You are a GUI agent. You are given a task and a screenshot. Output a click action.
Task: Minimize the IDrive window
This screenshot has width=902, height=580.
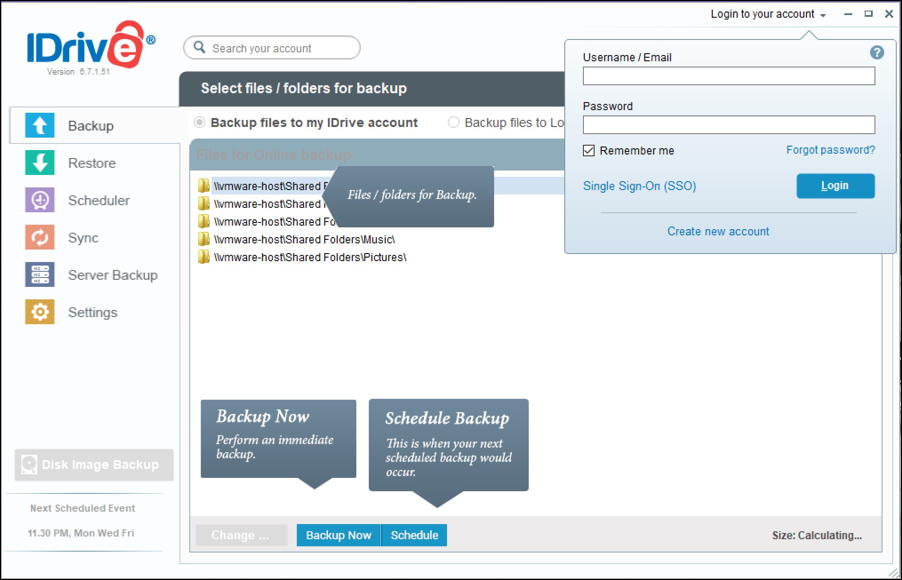click(848, 14)
